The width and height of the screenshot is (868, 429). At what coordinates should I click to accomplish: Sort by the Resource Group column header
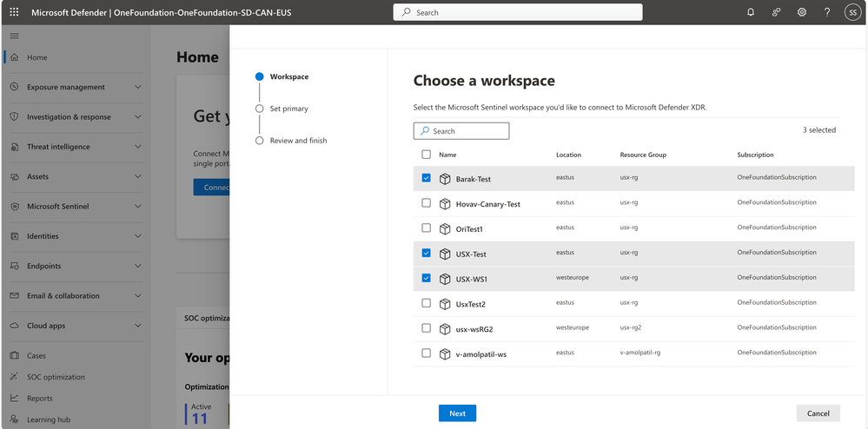click(643, 155)
